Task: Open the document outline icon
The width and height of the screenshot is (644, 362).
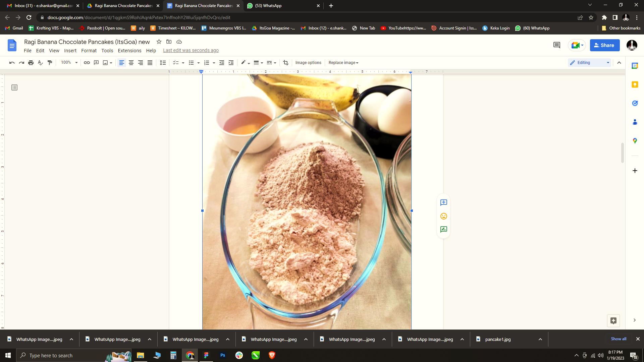Action: 14,87
